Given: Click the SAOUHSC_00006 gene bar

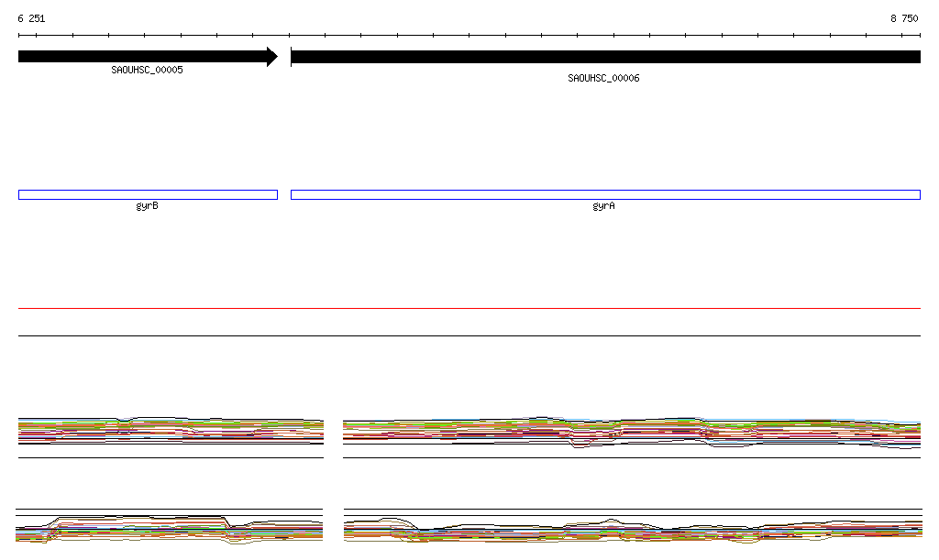Looking at the screenshot, I should coord(605,57).
